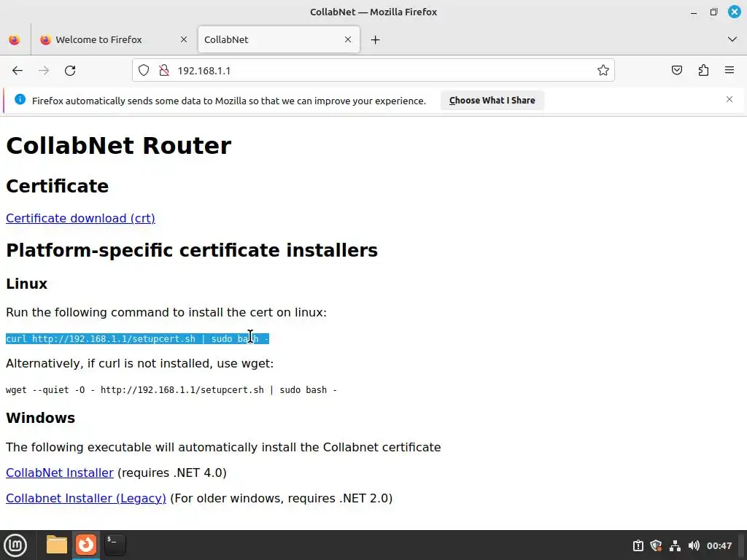This screenshot has width=747, height=560.
Task: Maximize the Firefox window
Action: (713, 12)
